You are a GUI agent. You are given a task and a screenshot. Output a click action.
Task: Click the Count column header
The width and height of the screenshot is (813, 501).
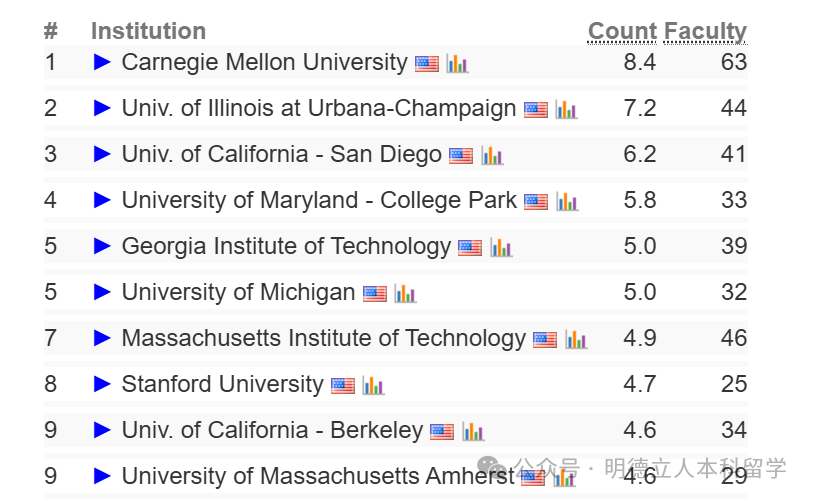[622, 32]
